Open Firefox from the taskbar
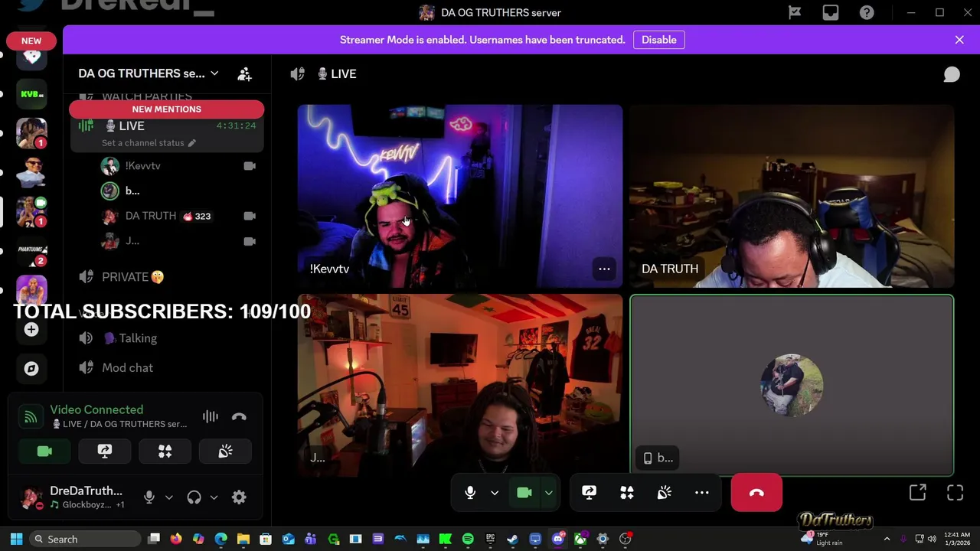Viewport: 980px width, 551px height. point(176,539)
